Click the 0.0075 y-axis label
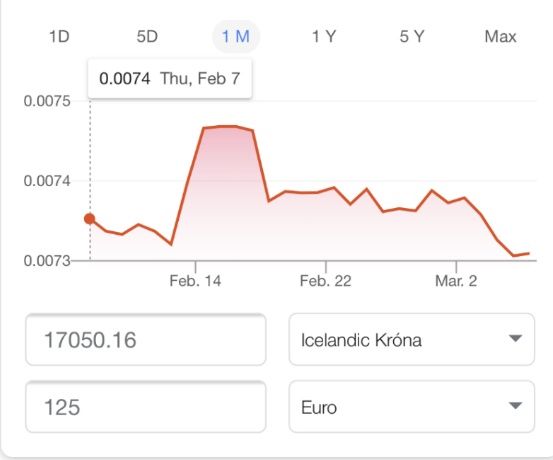This screenshot has height=460, width=553. click(x=47, y=101)
